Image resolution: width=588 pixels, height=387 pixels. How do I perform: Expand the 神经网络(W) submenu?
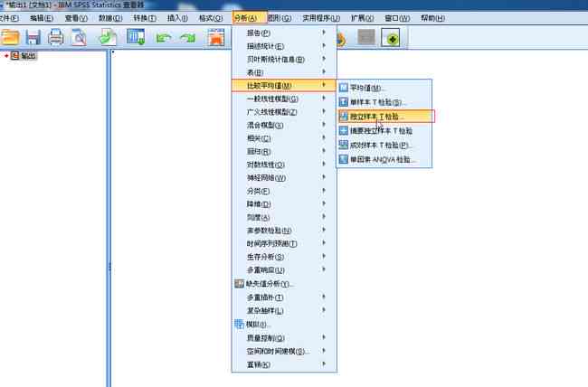click(x=284, y=178)
